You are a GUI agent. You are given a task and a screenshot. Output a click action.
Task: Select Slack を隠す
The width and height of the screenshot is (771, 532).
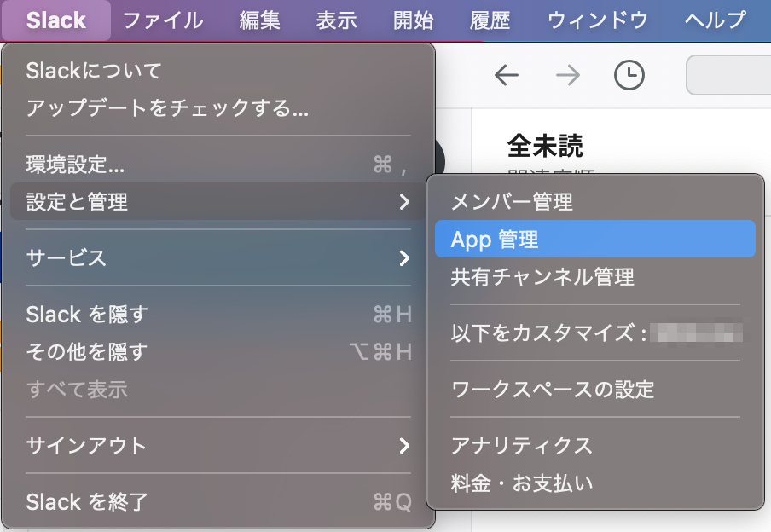[217, 315]
